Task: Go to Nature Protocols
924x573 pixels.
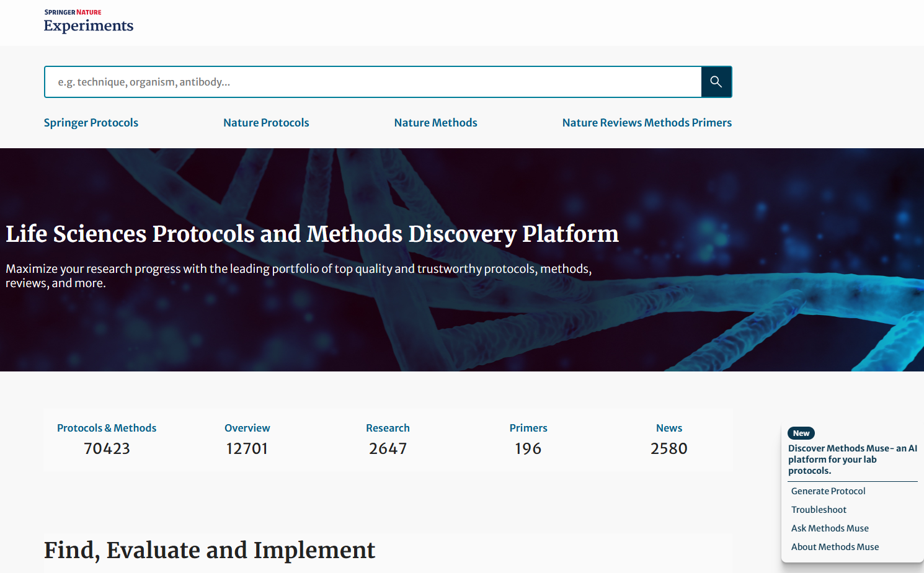Action: click(266, 123)
